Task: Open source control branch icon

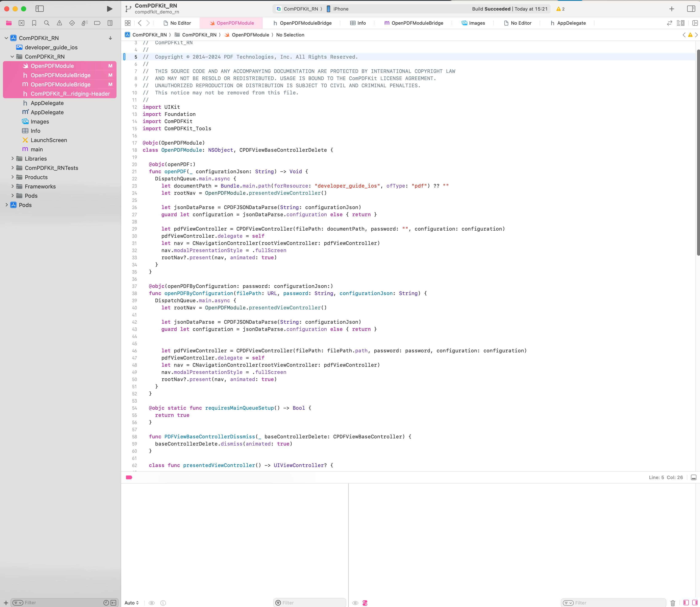Action: pos(128,9)
